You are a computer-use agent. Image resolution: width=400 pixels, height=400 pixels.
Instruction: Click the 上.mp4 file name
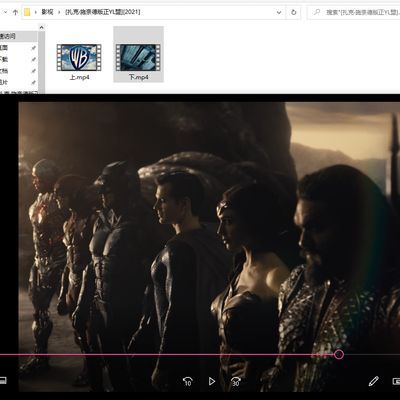tap(79, 77)
